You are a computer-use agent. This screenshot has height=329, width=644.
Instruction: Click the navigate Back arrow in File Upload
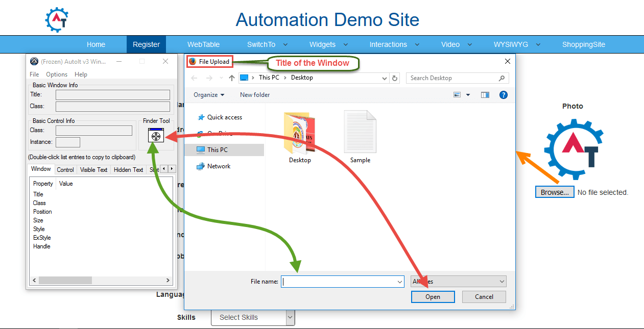click(x=195, y=78)
